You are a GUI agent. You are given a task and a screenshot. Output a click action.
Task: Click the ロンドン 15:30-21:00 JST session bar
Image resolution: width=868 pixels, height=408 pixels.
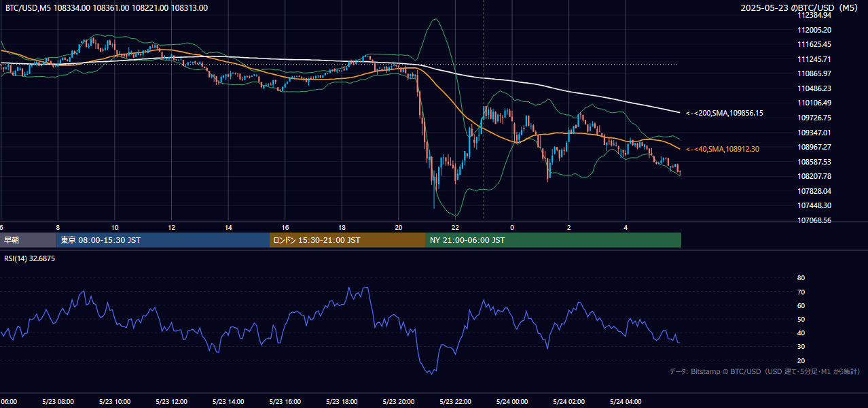coord(348,240)
